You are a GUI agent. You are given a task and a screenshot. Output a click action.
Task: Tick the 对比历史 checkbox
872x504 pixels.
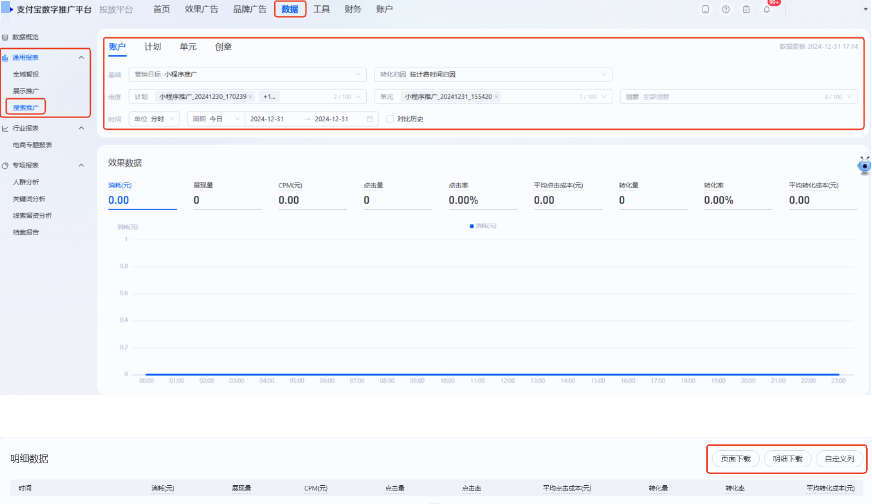coord(390,119)
